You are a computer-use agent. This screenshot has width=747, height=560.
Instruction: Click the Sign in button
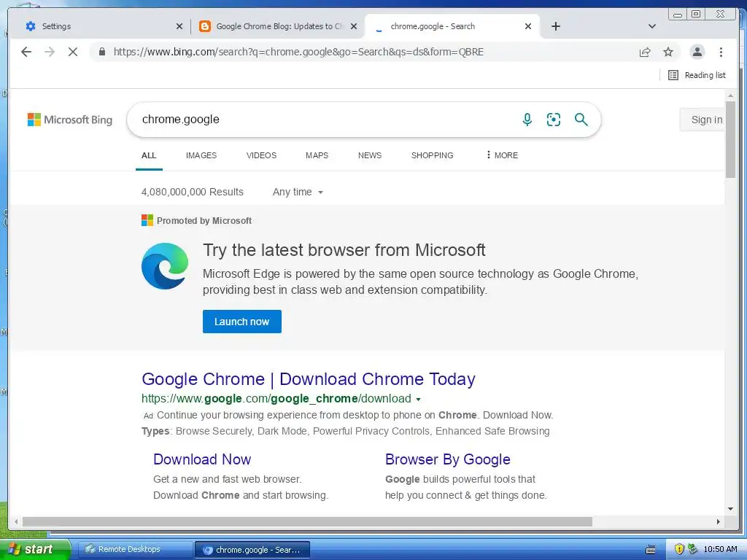(703, 120)
